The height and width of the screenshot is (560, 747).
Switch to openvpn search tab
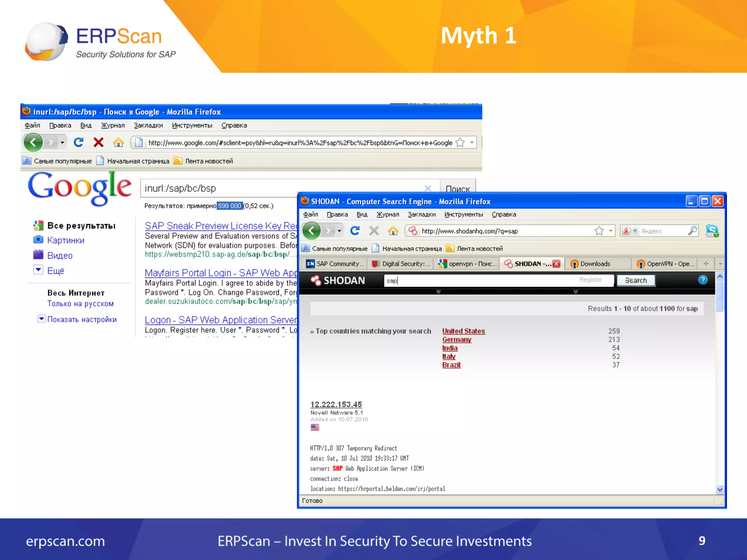(x=467, y=264)
